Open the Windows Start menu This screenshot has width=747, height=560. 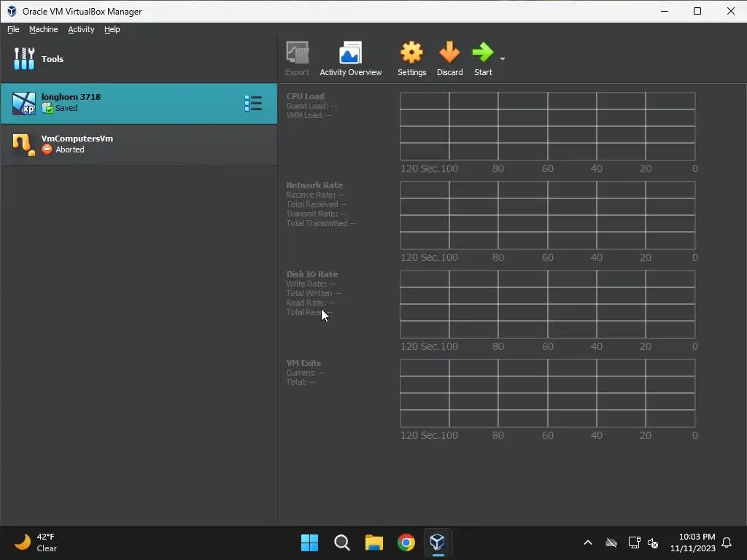click(309, 542)
